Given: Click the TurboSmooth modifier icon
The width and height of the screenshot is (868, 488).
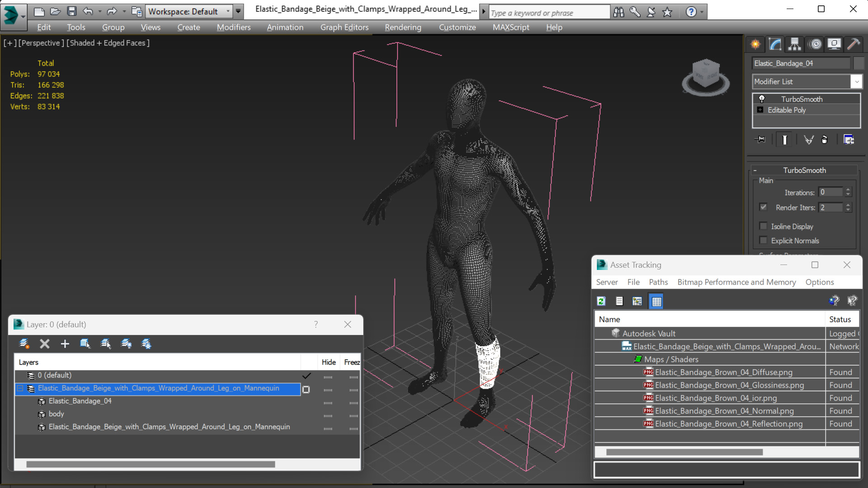Looking at the screenshot, I should [x=761, y=98].
